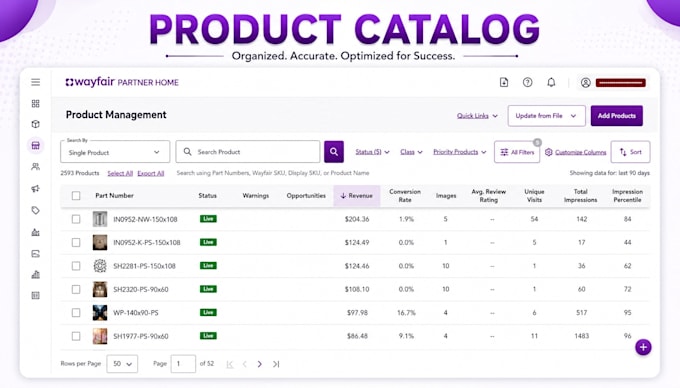The width and height of the screenshot is (680, 388).
Task: Click the Select All link
Action: tap(120, 173)
